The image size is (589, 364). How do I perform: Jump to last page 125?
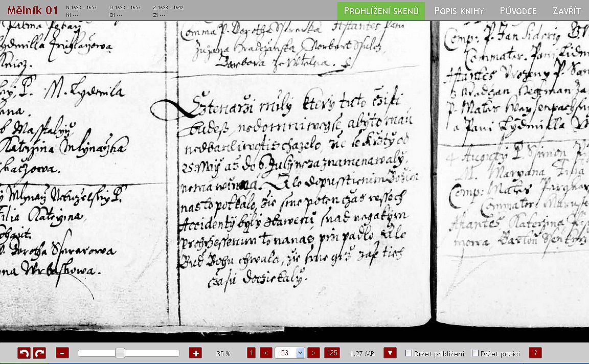click(x=332, y=353)
